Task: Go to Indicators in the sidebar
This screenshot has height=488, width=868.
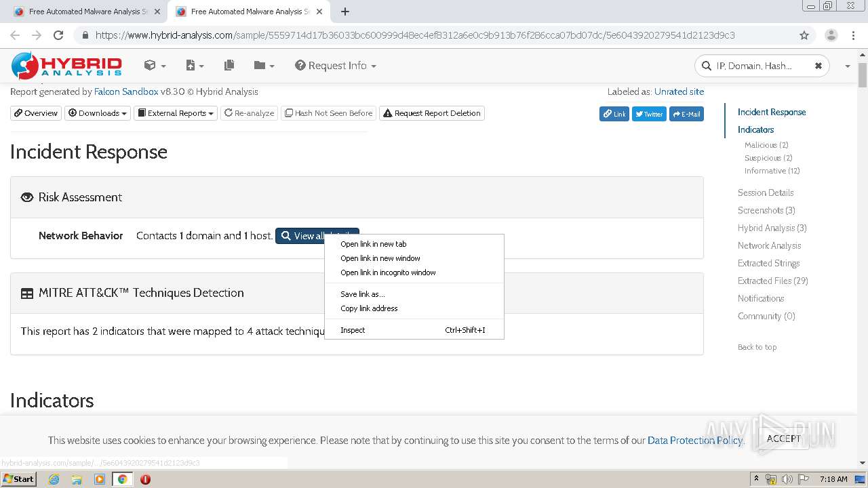Action: (755, 129)
